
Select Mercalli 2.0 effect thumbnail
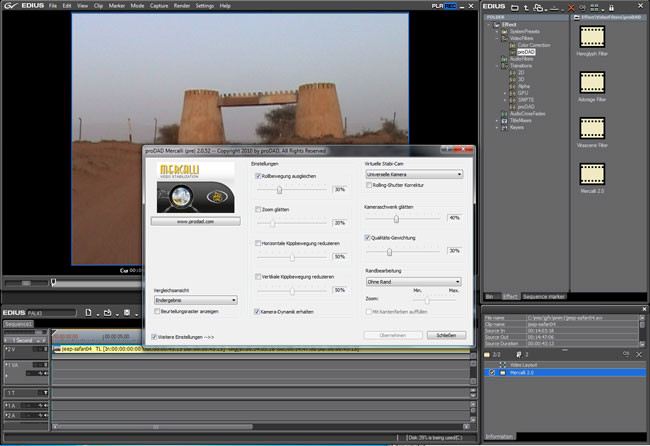pos(592,174)
